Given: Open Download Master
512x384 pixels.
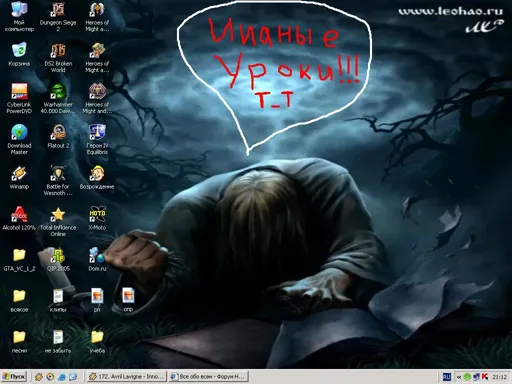Looking at the screenshot, I should [19, 139].
